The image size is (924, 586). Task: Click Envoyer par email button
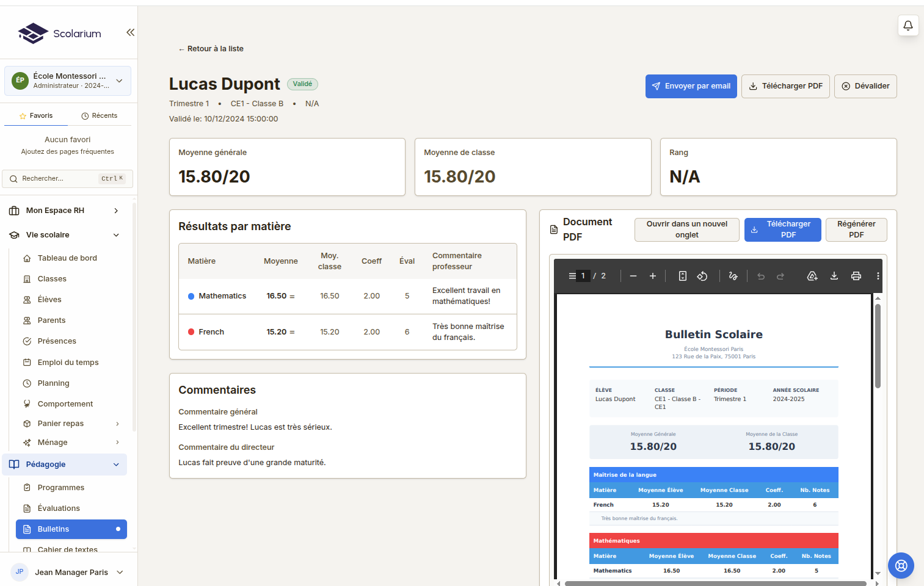coord(691,86)
